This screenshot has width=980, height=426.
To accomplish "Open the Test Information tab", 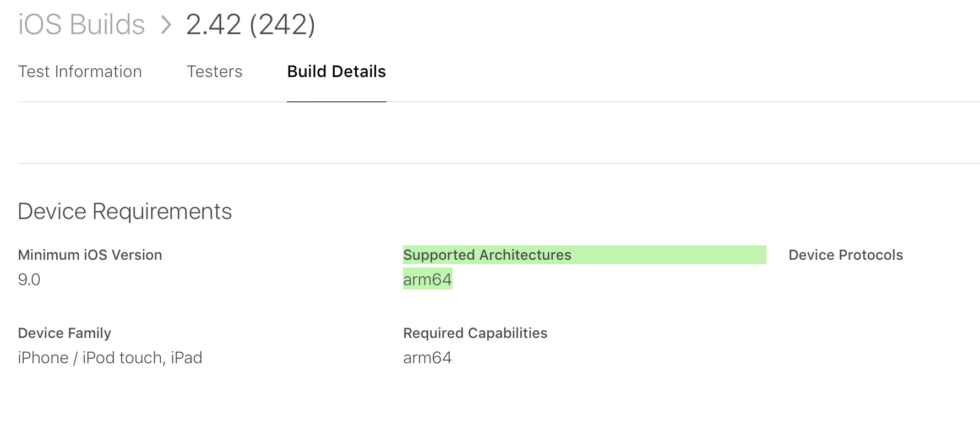I will [80, 72].
